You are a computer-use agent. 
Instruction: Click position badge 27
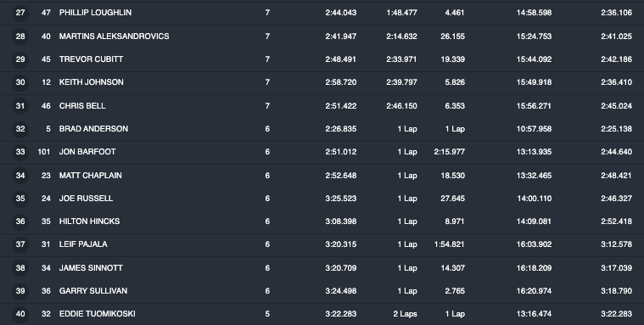20,13
